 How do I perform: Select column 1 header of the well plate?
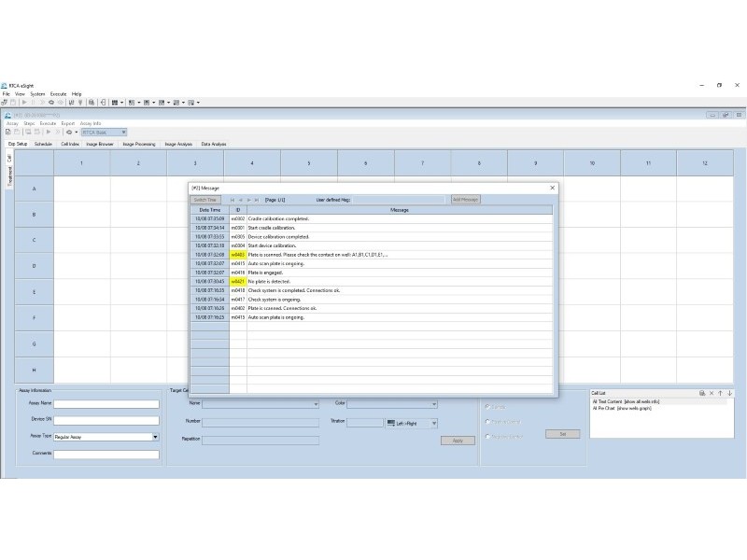pos(81,163)
